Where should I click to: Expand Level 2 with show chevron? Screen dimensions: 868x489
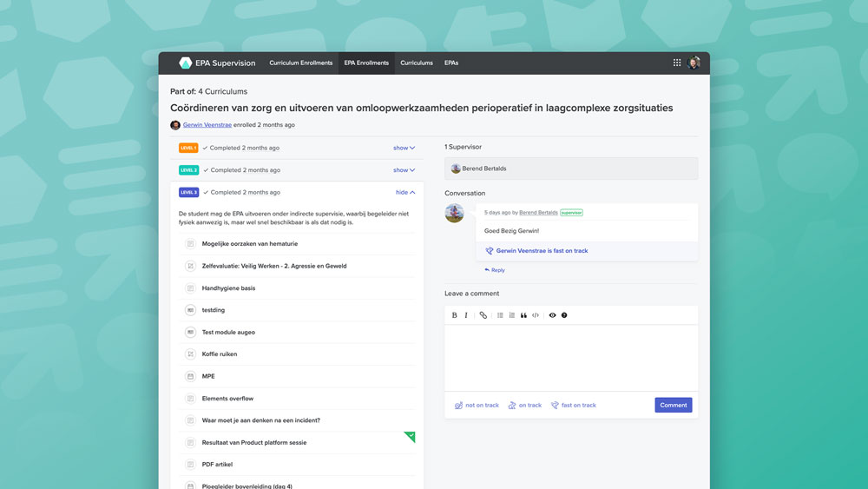tap(404, 170)
